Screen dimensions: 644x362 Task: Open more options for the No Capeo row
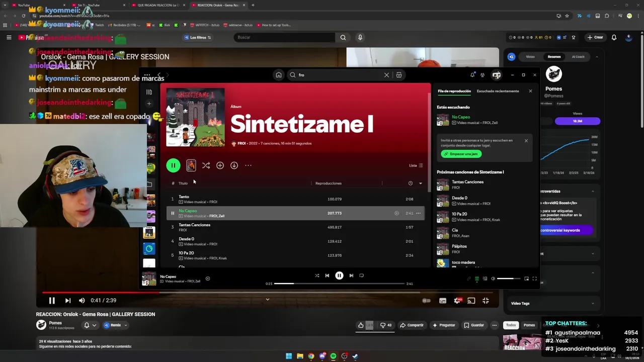(x=418, y=213)
